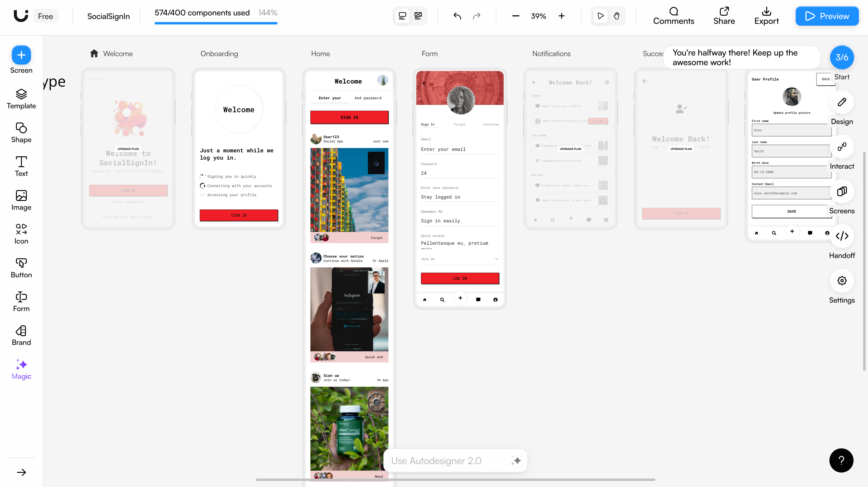Select the Design tab
The image size is (868, 487).
(841, 102)
